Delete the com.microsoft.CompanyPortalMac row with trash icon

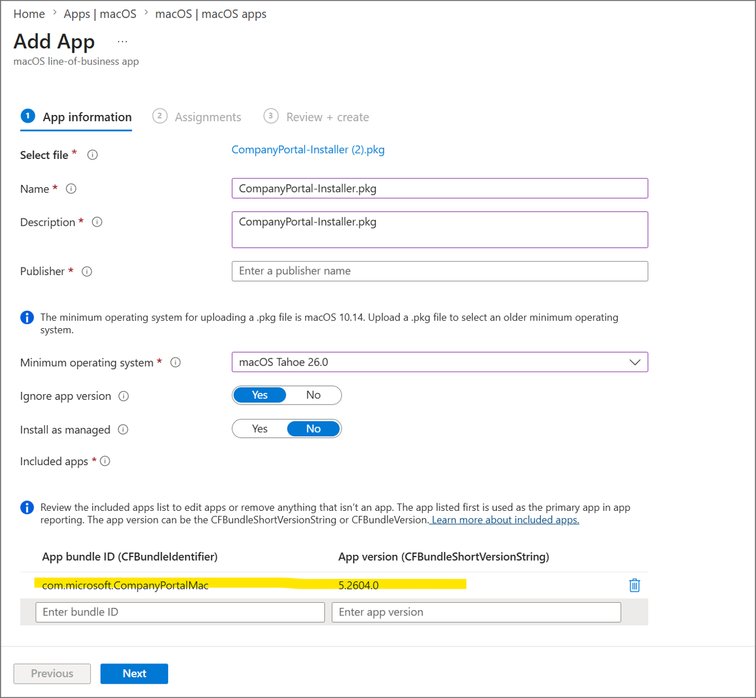634,585
